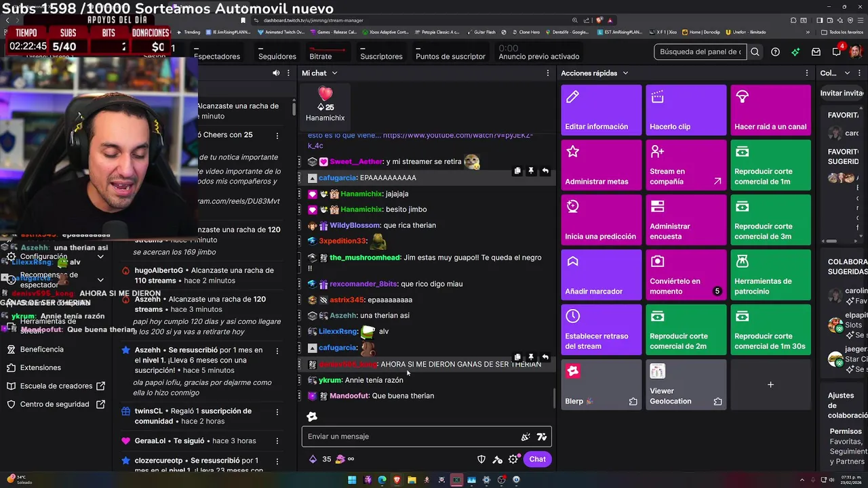The width and height of the screenshot is (868, 488).
Task: Open Beneficencia in the sidebar
Action: (41, 349)
